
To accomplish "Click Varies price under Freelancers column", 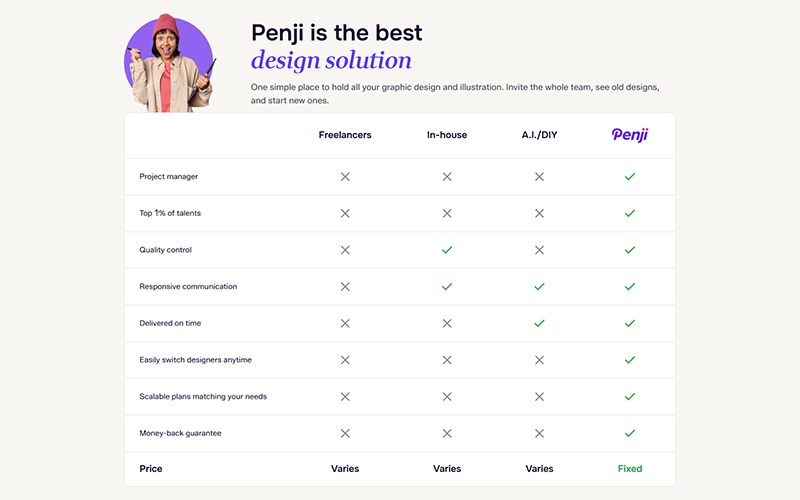I will pyautogui.click(x=345, y=468).
